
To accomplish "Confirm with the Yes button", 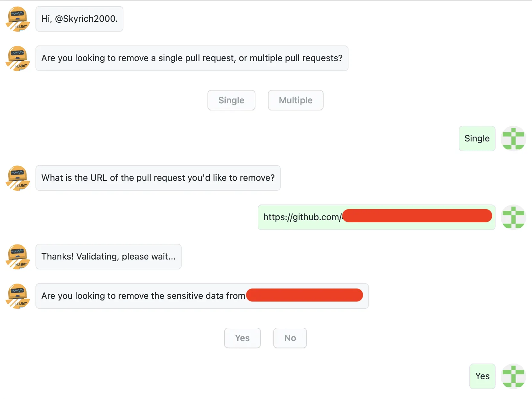I will (x=242, y=338).
